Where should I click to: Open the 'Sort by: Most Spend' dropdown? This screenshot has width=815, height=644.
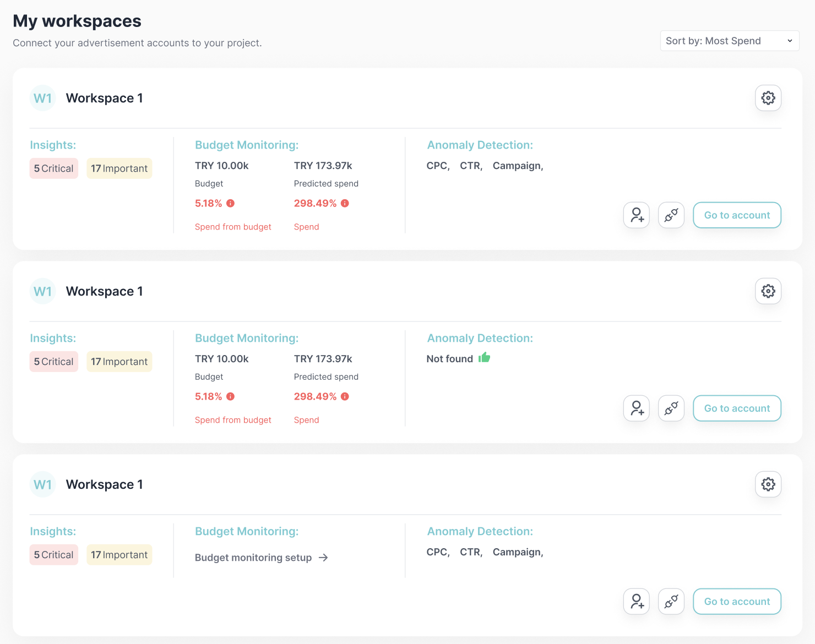pyautogui.click(x=730, y=41)
